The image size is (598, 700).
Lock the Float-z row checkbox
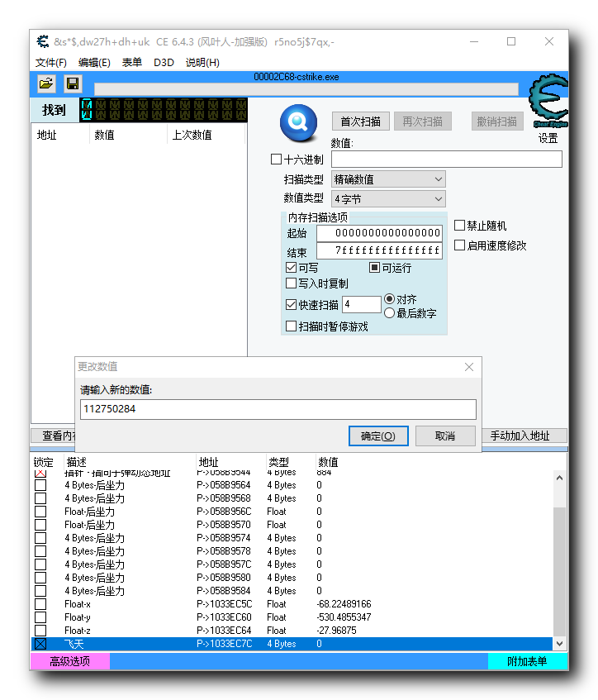tap(40, 631)
